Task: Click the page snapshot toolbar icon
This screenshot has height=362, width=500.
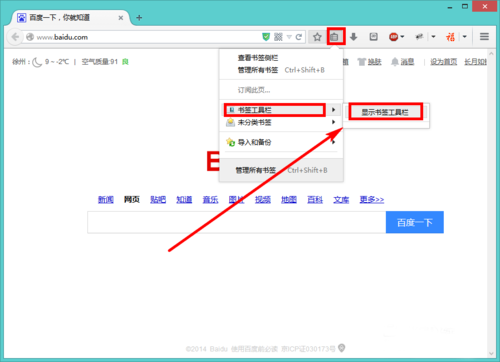Action: (x=373, y=37)
